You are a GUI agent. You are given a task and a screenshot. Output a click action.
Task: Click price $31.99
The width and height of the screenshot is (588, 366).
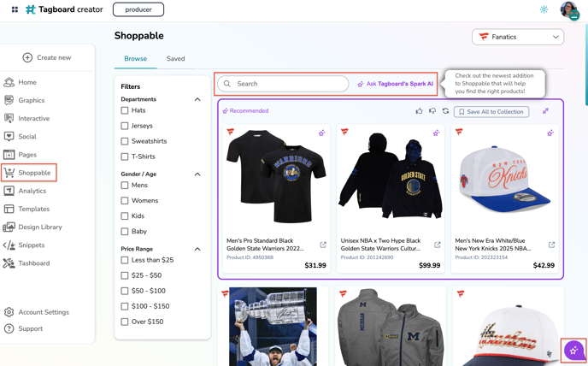coord(315,265)
